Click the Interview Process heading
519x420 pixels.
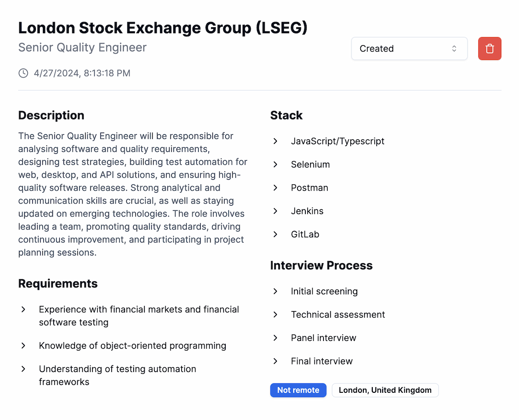click(x=321, y=265)
